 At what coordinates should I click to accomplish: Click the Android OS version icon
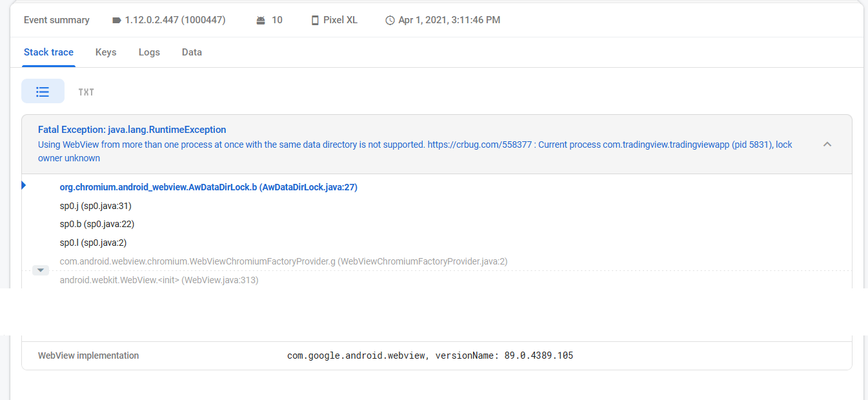tap(261, 20)
